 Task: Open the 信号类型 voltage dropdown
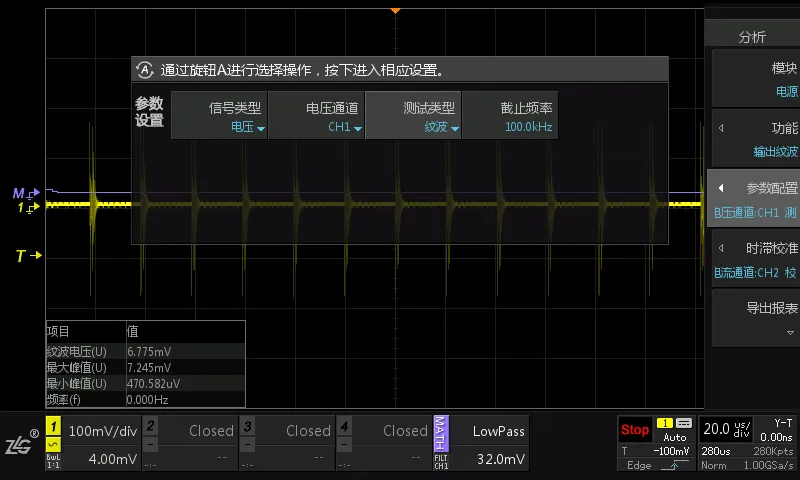219,115
